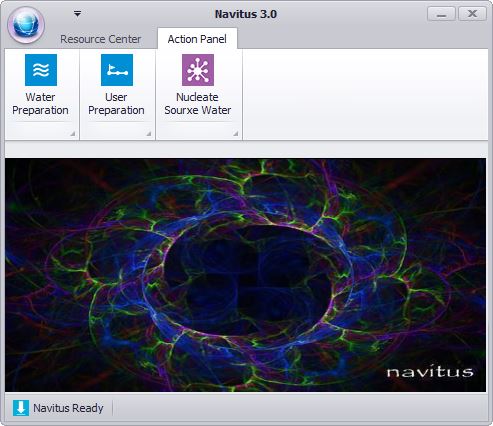Select the Action Panel tab
The height and width of the screenshot is (426, 493).
(197, 39)
